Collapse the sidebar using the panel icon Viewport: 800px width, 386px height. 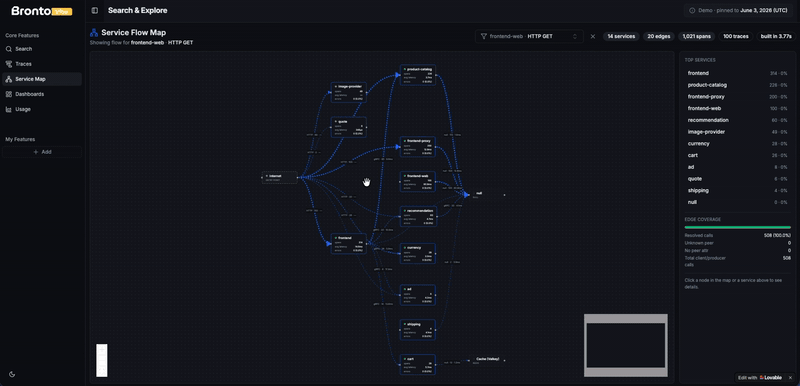[94, 11]
